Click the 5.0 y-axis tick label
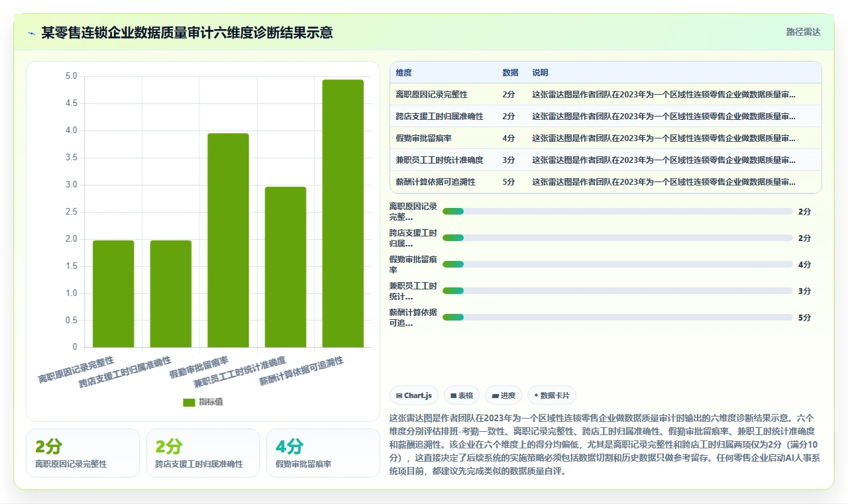 click(71, 76)
